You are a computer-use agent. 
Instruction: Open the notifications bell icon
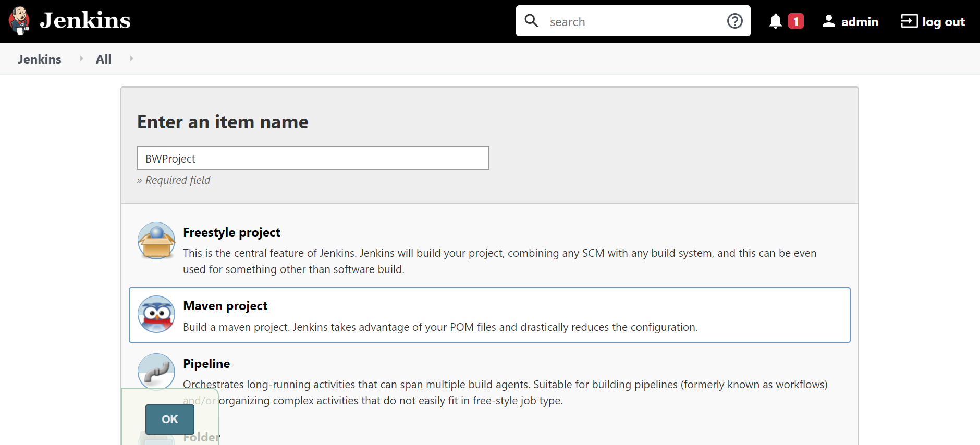point(776,21)
